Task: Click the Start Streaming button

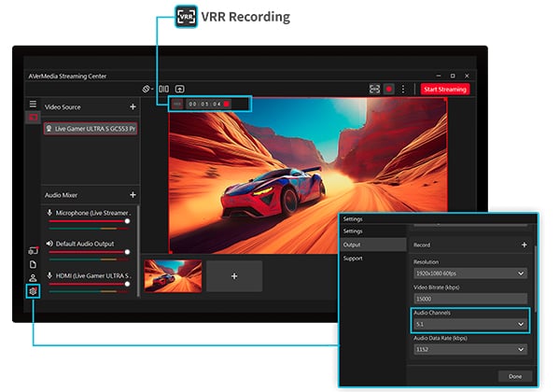Action: [x=445, y=90]
